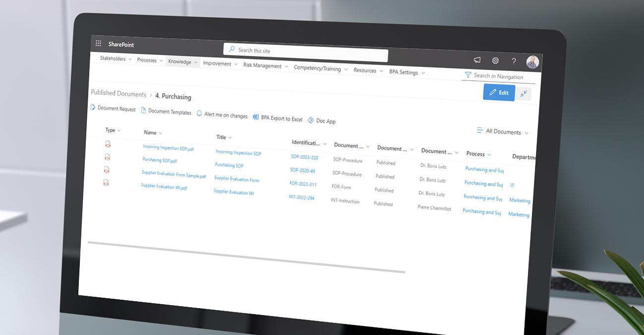Open the Title column header dropdown
The height and width of the screenshot is (335, 644).
(x=224, y=137)
